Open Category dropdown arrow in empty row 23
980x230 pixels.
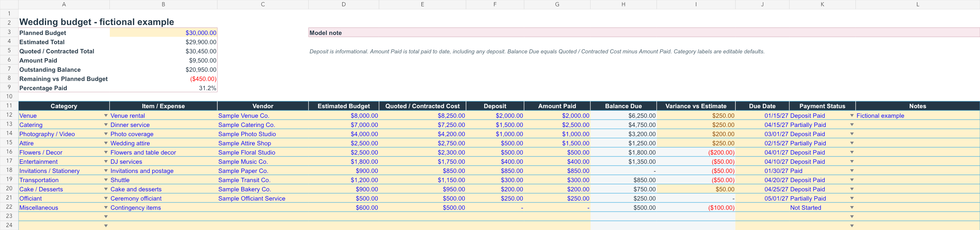click(x=106, y=217)
